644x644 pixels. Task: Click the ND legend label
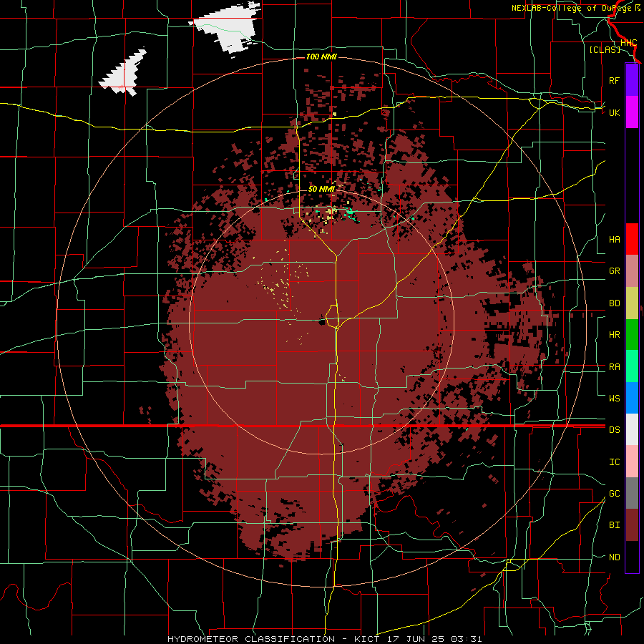(x=615, y=557)
